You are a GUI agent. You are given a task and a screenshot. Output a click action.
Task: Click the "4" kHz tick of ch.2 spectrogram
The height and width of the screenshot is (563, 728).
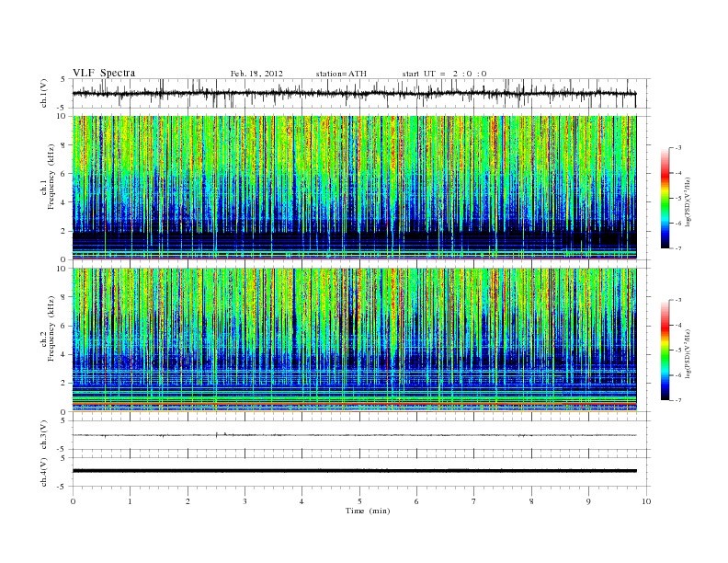[63, 355]
